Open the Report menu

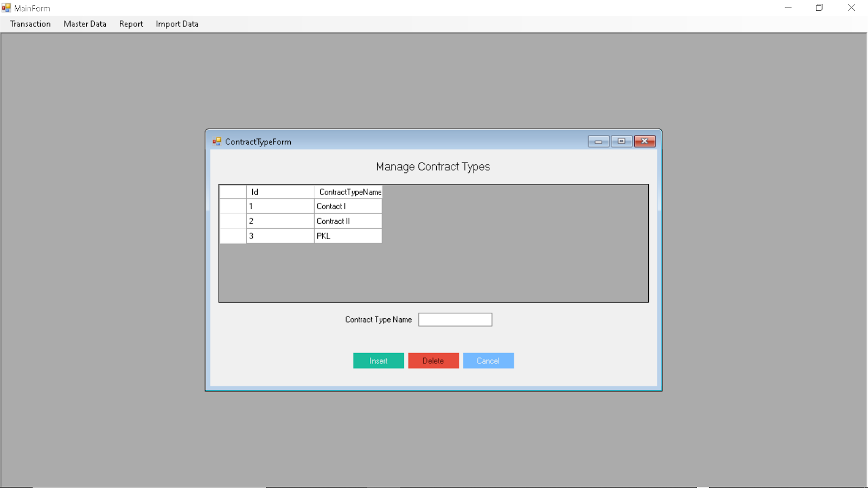pos(131,24)
